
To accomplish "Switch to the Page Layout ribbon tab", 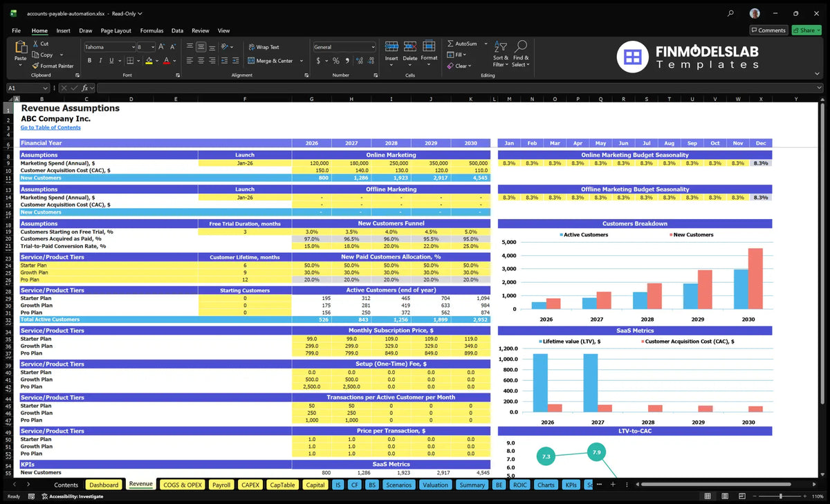I will [116, 30].
